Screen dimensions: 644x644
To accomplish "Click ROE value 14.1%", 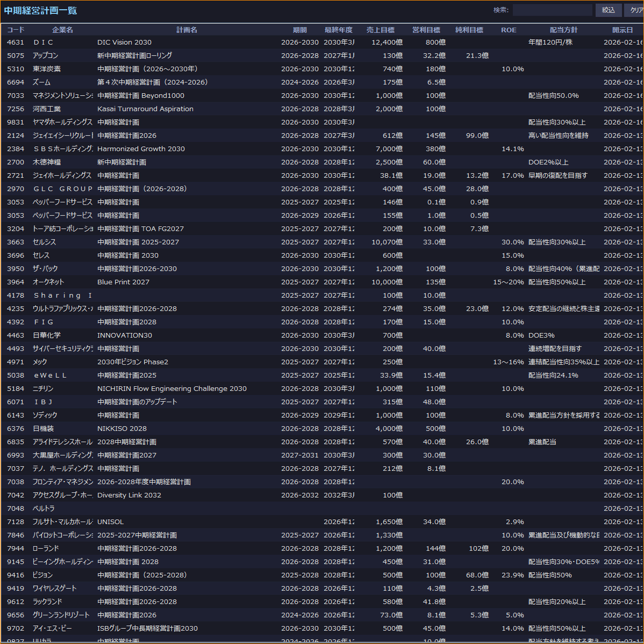I will (x=513, y=149).
